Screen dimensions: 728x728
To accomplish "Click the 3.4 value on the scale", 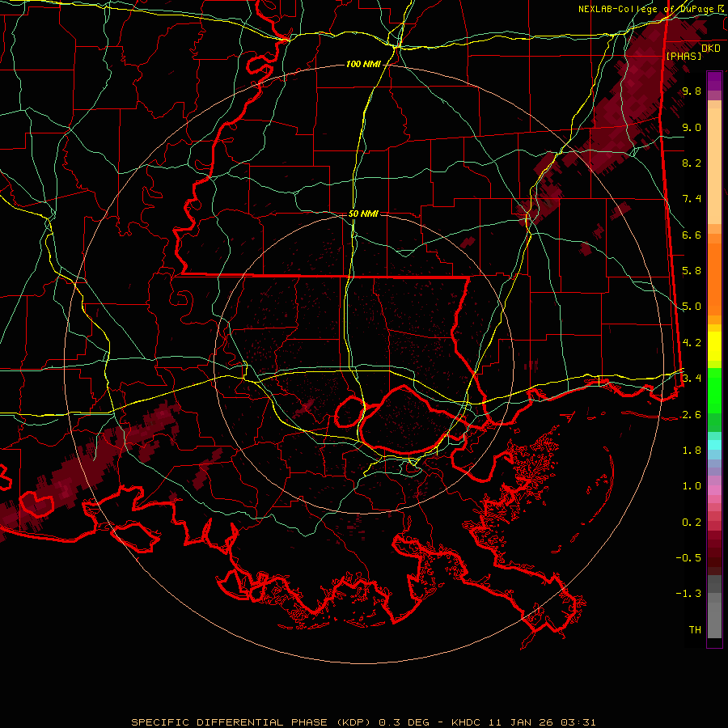I will pos(692,379).
